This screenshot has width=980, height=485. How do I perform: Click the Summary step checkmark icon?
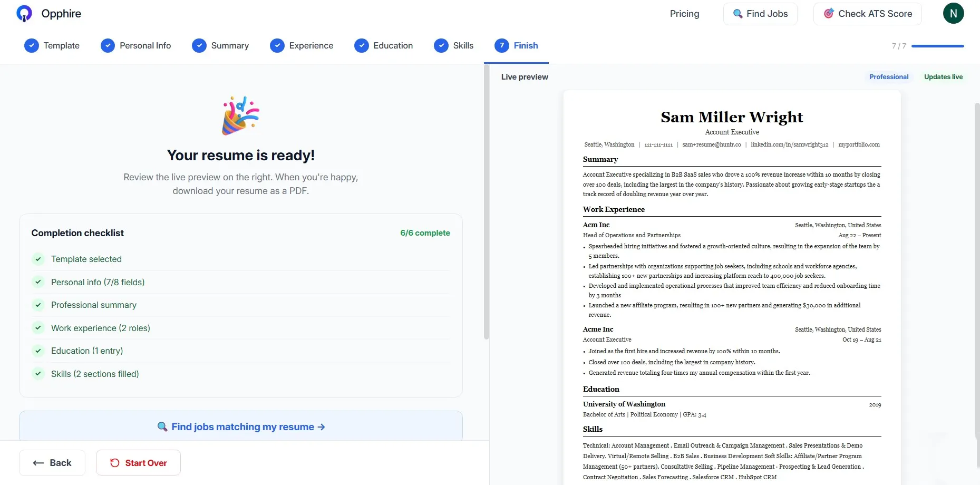[199, 45]
